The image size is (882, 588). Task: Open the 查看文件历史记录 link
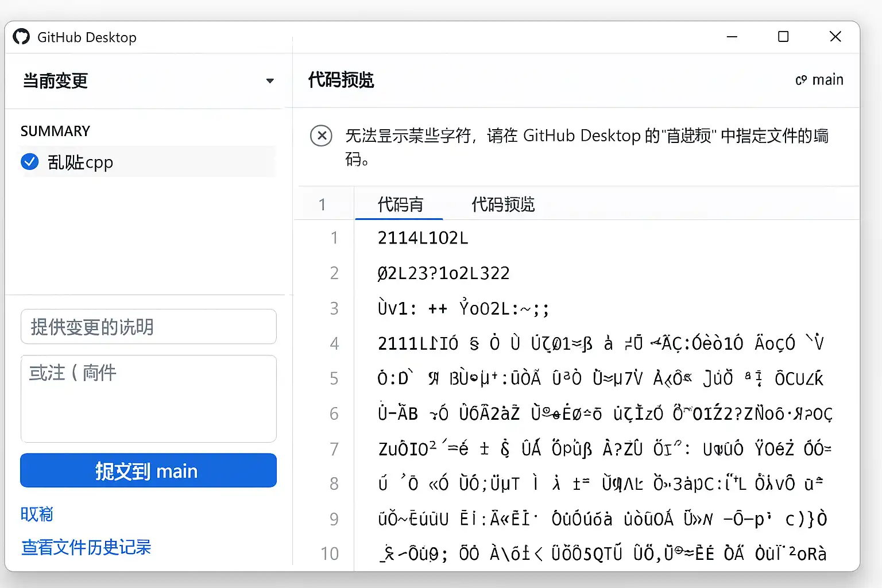[86, 547]
